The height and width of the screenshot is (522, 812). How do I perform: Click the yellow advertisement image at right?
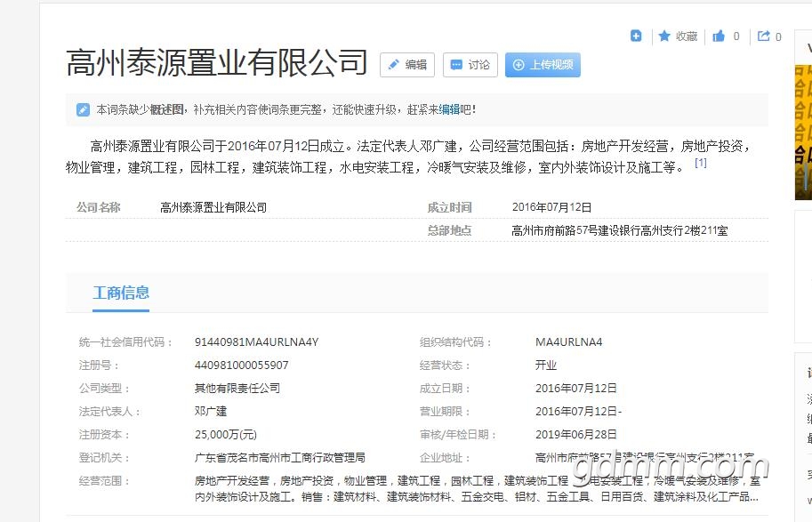tap(803, 132)
